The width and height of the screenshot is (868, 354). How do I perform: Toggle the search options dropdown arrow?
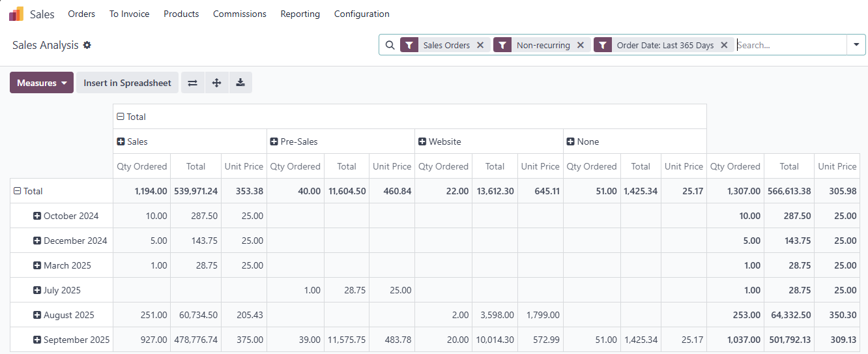coord(856,45)
